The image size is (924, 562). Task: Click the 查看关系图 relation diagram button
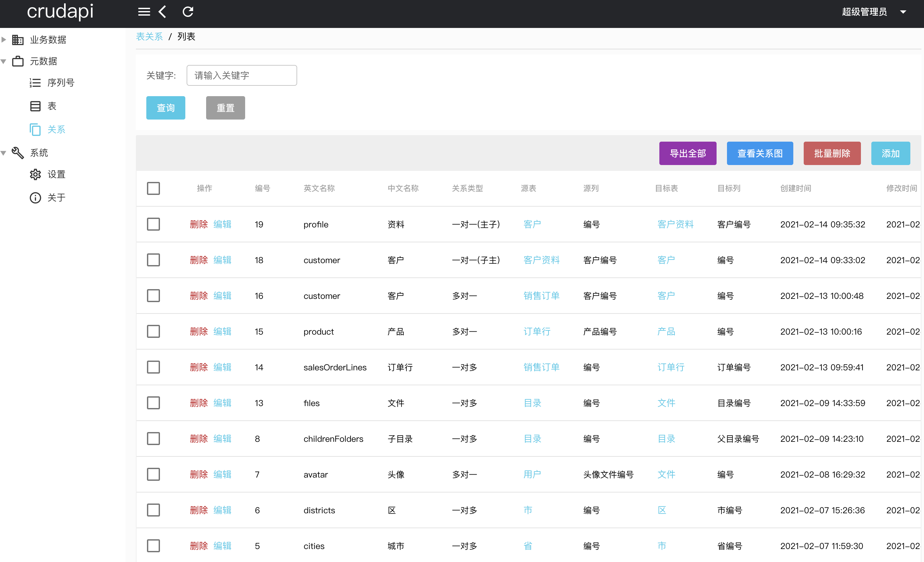pyautogui.click(x=760, y=153)
